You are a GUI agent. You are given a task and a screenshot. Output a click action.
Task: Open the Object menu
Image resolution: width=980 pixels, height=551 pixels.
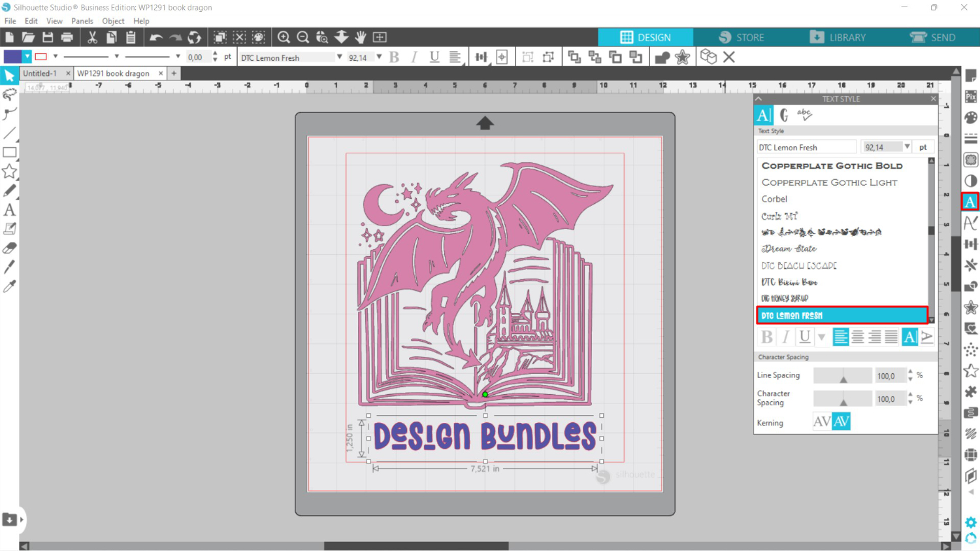click(113, 21)
